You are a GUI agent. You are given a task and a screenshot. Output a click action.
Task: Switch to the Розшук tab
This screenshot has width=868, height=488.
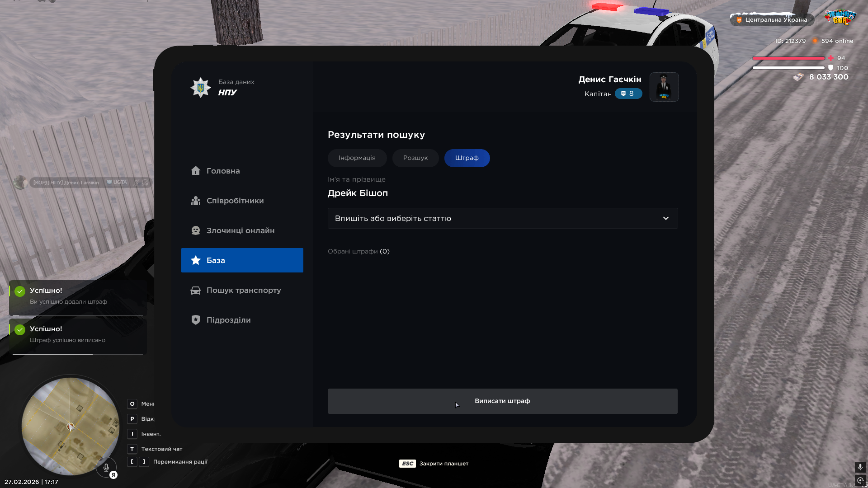pyautogui.click(x=415, y=158)
